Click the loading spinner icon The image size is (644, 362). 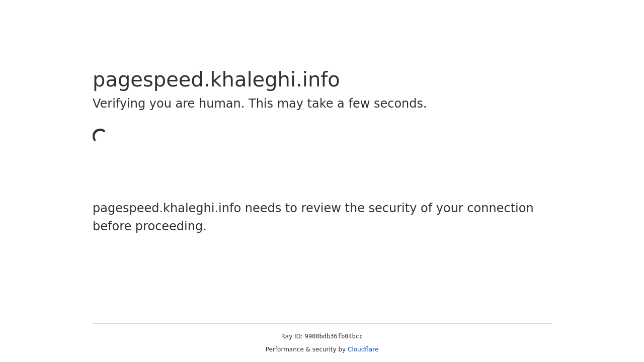(x=100, y=136)
